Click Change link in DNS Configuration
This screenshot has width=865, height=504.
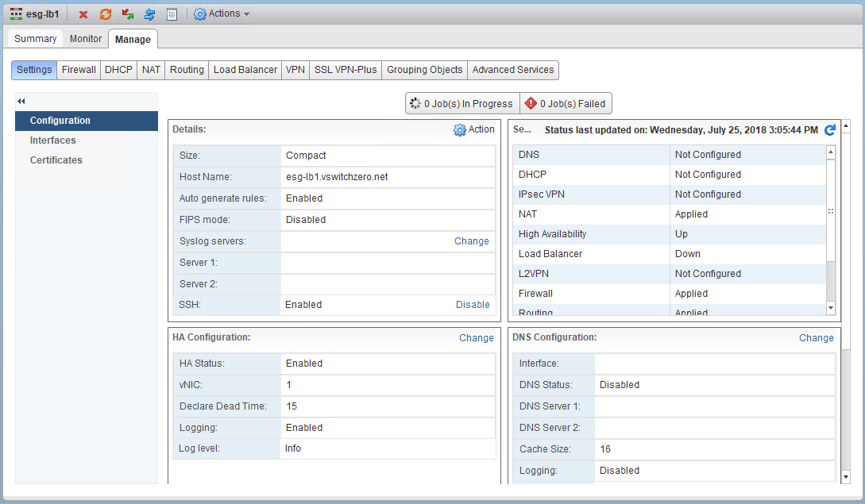click(816, 338)
